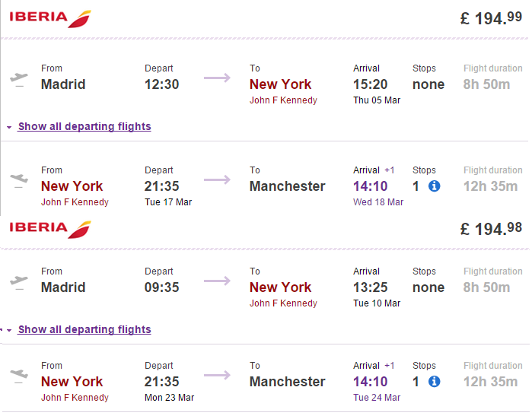Select the £194.98 fare price
This screenshot has width=532, height=419.
click(491, 228)
